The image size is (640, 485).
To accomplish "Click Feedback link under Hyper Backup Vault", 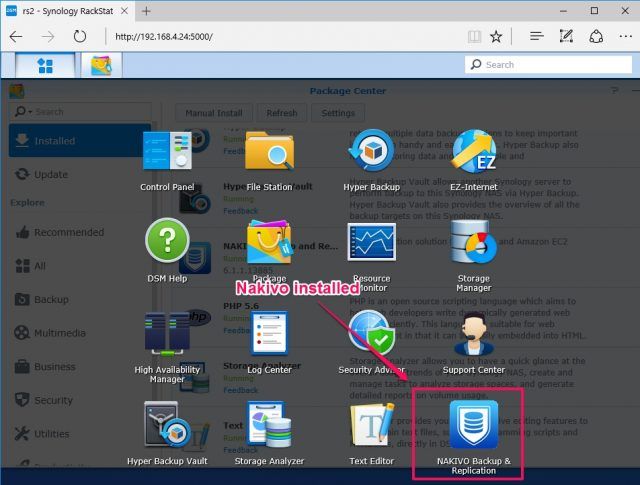I will [240, 211].
